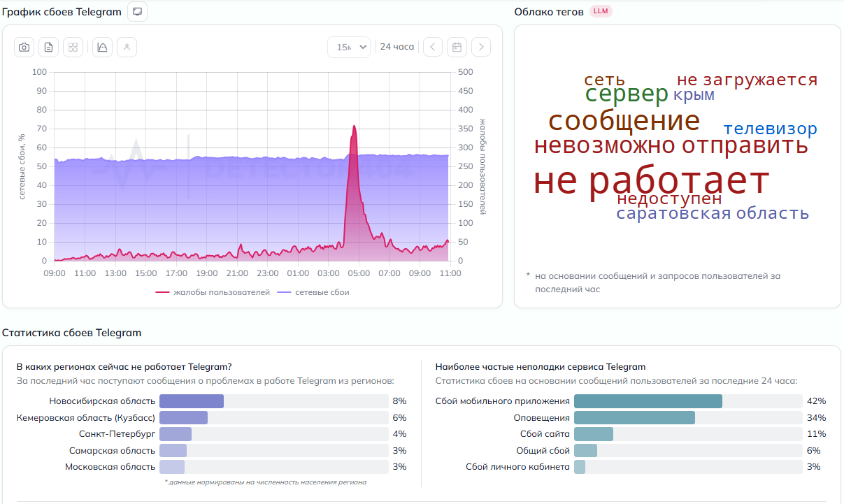Click the monitor icon beside График сбоев Telegram

click(138, 12)
